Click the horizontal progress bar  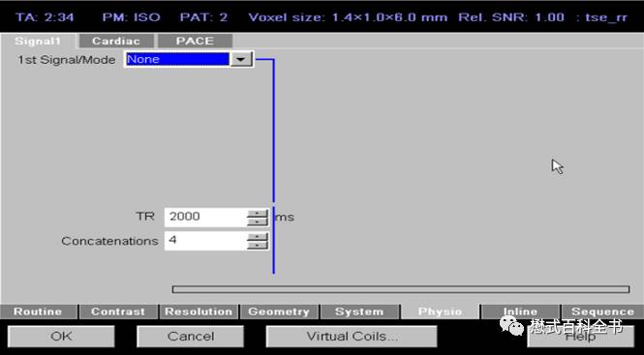[x=401, y=289]
